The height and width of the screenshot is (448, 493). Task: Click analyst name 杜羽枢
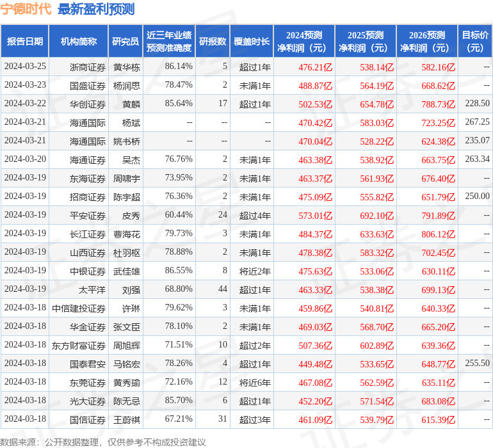click(x=127, y=253)
